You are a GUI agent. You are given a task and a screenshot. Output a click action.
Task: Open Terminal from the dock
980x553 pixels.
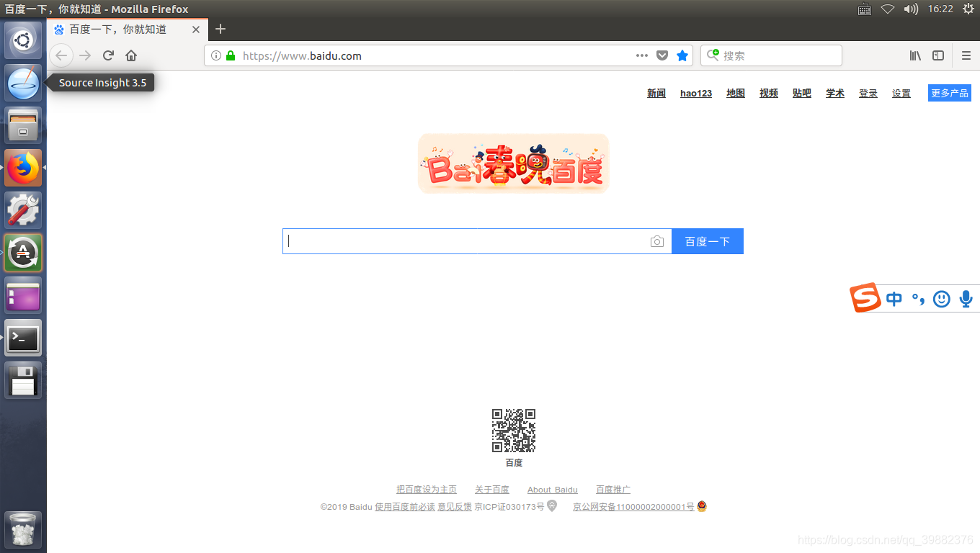[23, 338]
